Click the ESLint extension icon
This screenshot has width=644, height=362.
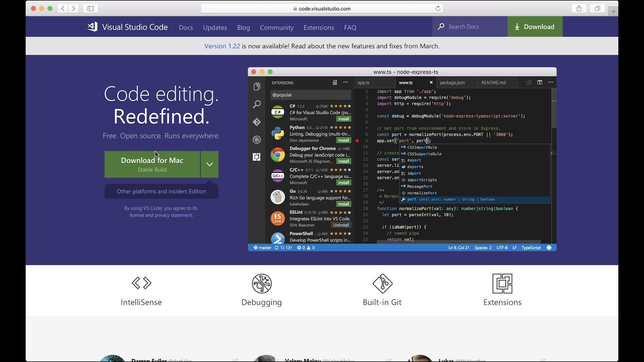click(x=278, y=218)
